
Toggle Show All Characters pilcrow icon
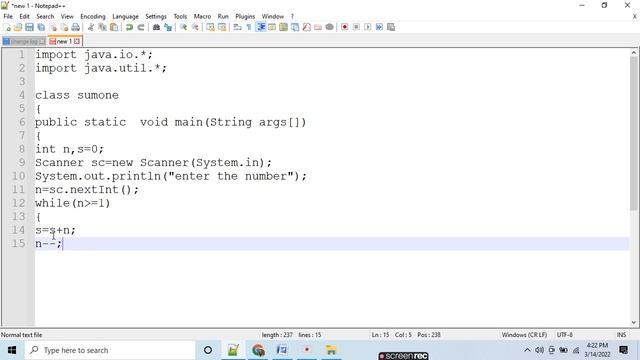(x=249, y=27)
